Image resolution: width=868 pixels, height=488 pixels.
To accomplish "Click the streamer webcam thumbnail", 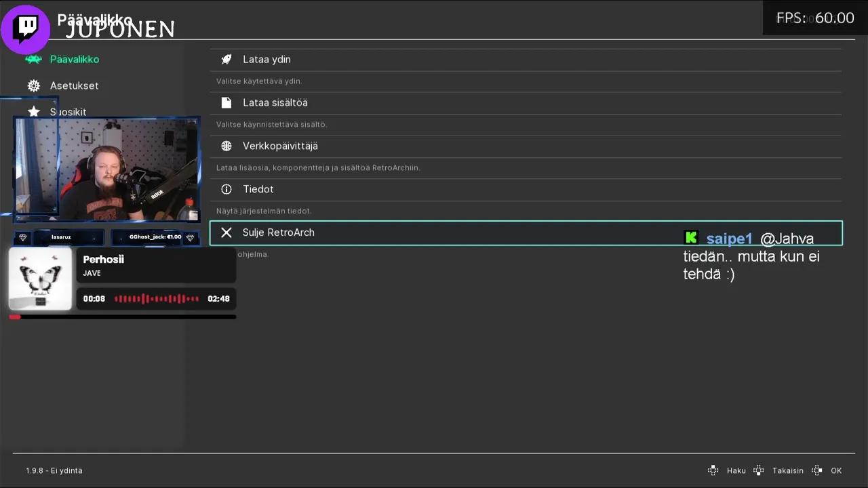I will point(106,169).
